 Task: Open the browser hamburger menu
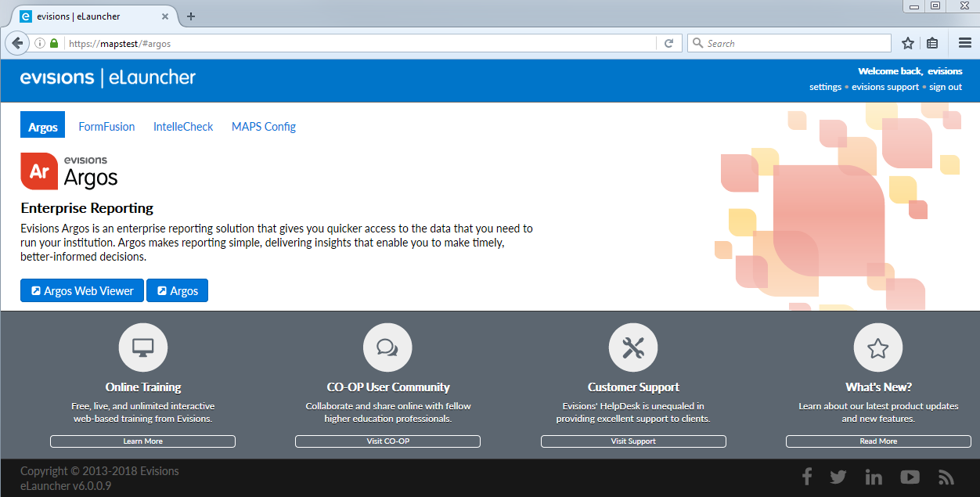[x=965, y=43]
